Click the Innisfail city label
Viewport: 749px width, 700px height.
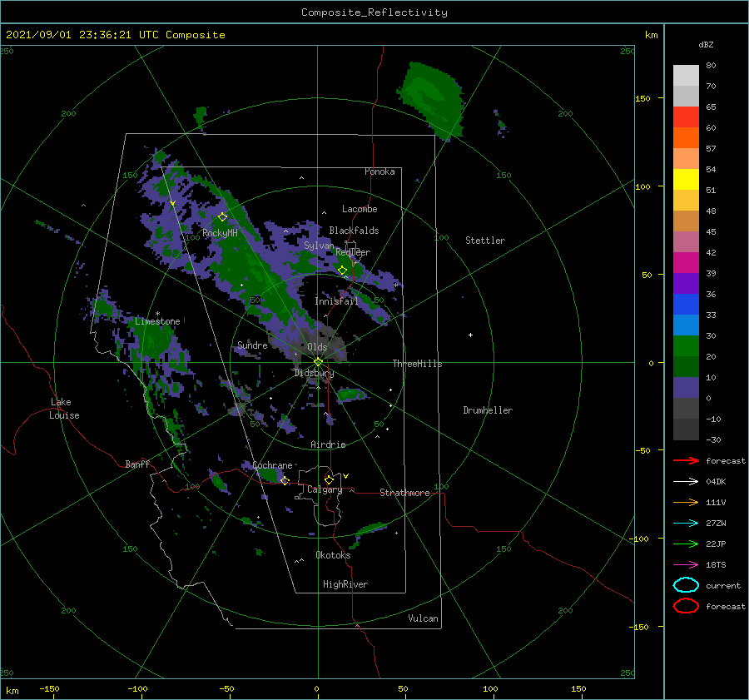[336, 301]
